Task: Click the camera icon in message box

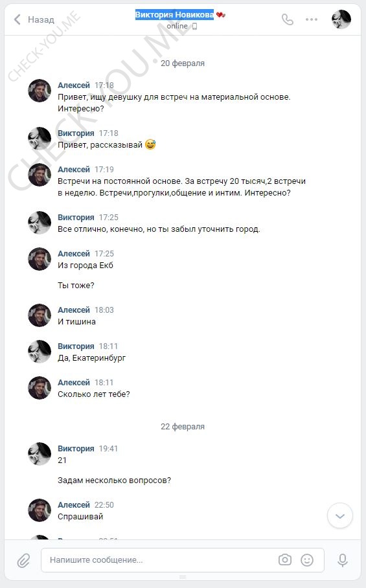Action: pyautogui.click(x=284, y=560)
